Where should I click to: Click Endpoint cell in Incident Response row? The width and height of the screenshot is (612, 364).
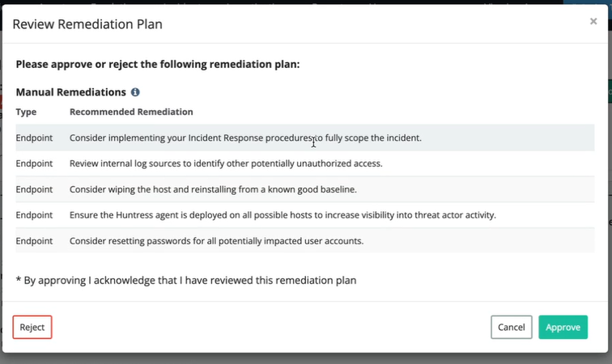34,138
